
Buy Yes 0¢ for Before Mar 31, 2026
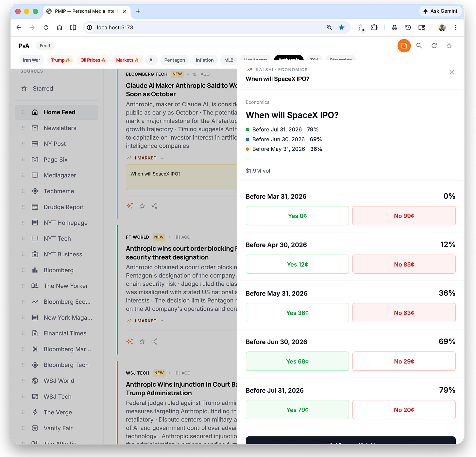pyautogui.click(x=297, y=216)
